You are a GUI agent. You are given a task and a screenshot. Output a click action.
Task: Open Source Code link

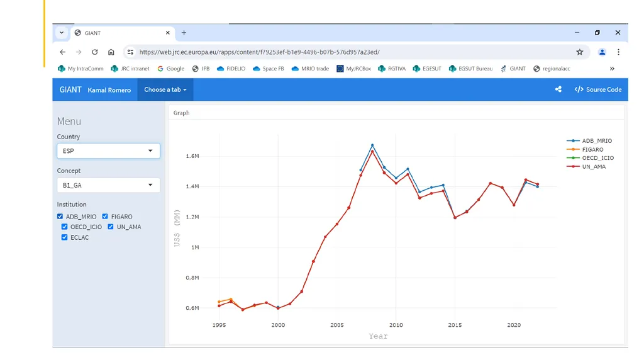[598, 89]
